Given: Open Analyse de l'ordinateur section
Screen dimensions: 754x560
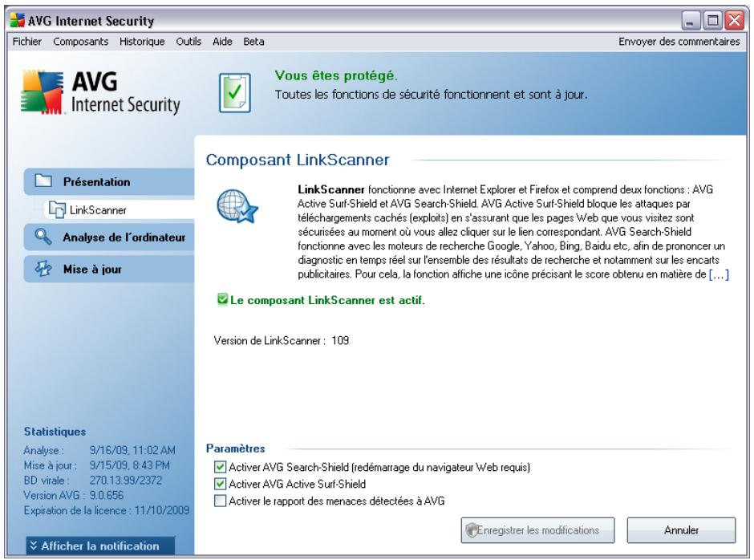Looking at the screenshot, I should (x=109, y=237).
